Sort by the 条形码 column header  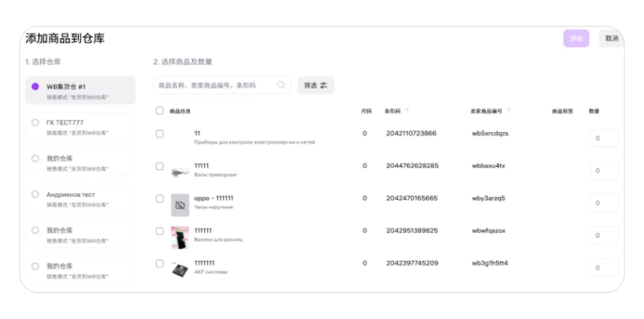(x=392, y=111)
